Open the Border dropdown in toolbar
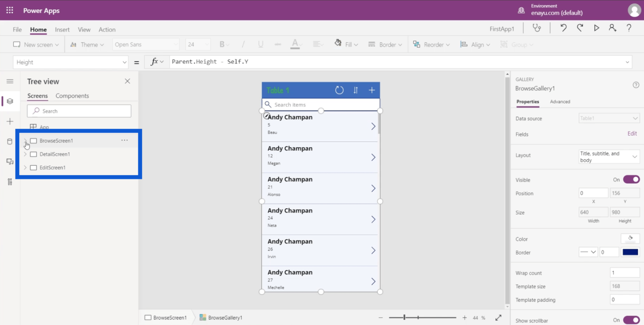This screenshot has height=325, width=644. [385, 44]
